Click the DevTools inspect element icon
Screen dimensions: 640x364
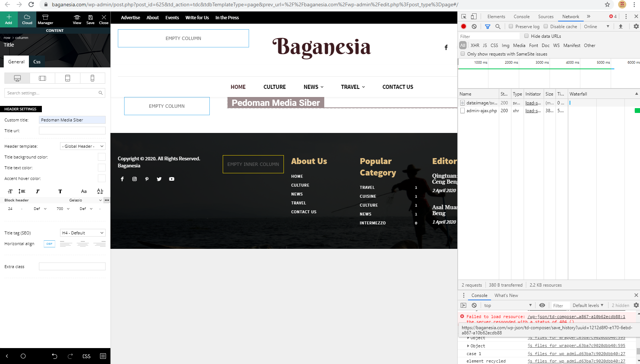click(x=464, y=17)
